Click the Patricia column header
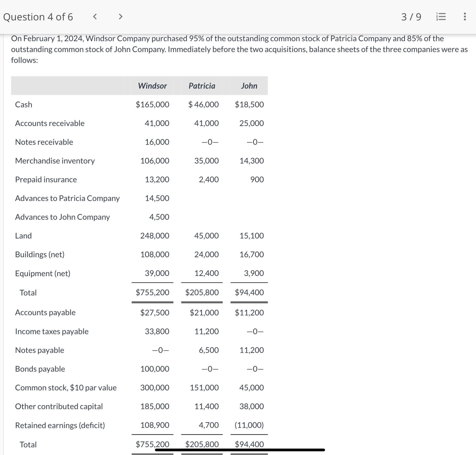The image size is (476, 455). coord(202,86)
